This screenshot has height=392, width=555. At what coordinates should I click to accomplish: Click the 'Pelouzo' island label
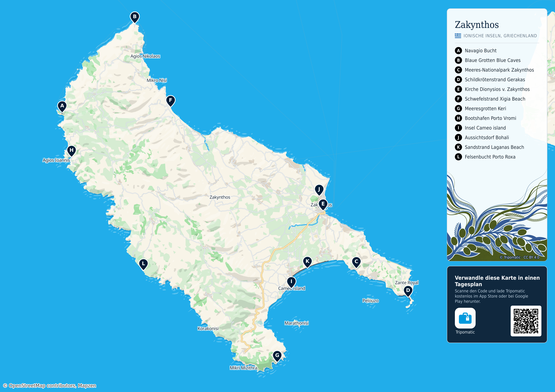point(370,301)
